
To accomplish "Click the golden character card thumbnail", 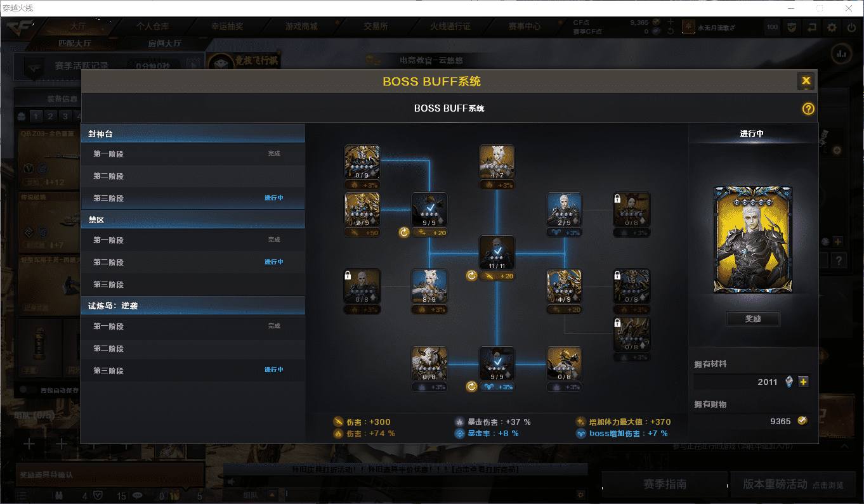I will [x=753, y=240].
